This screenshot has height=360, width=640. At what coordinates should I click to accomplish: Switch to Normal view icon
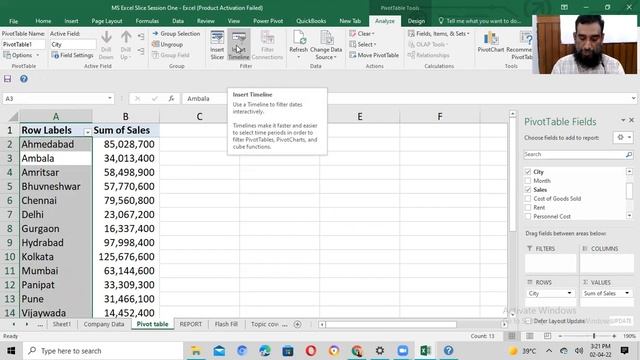coord(511,336)
